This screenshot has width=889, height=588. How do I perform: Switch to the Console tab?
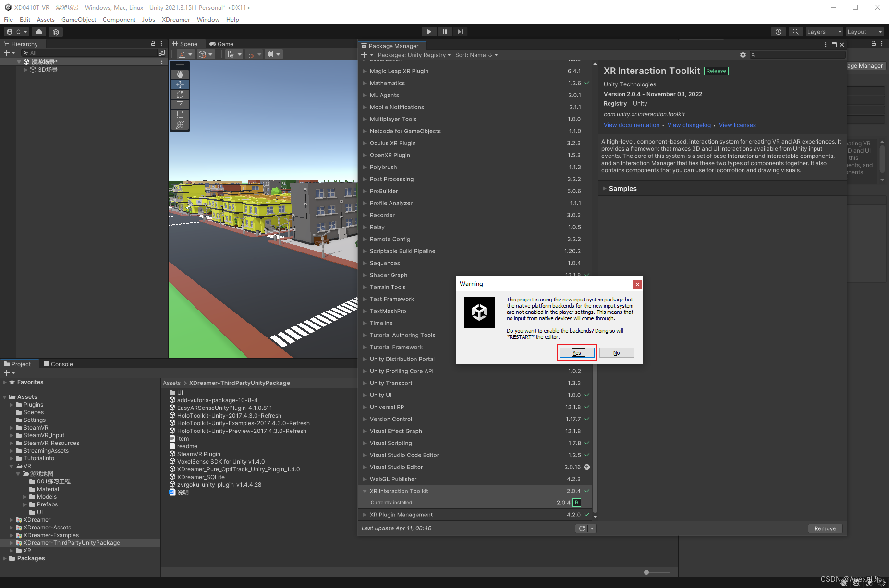click(58, 364)
